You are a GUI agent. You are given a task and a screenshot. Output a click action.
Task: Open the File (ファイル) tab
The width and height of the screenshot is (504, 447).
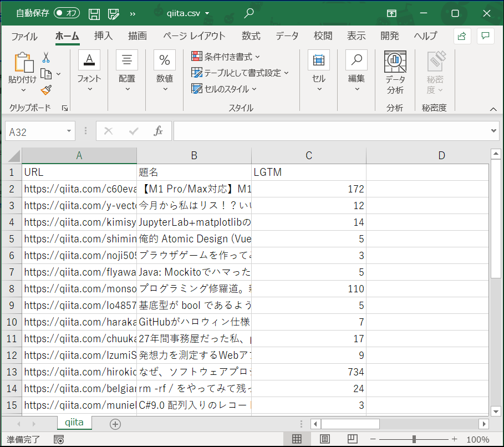coord(24,36)
